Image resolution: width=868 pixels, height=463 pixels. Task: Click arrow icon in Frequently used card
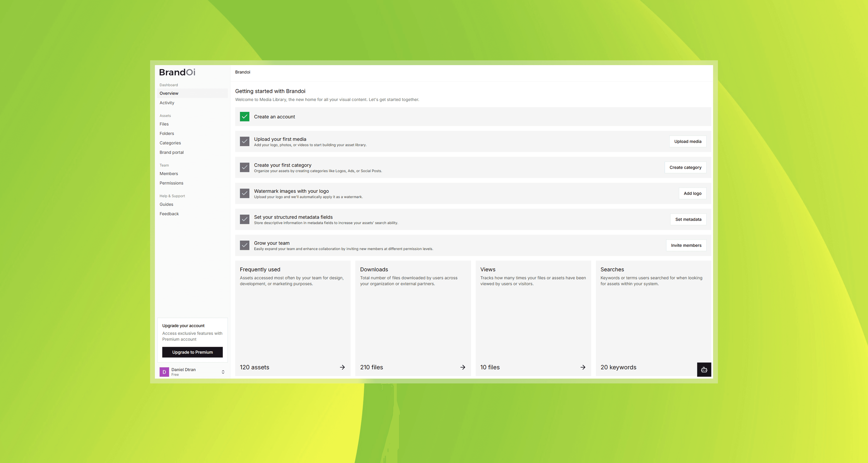tap(342, 367)
